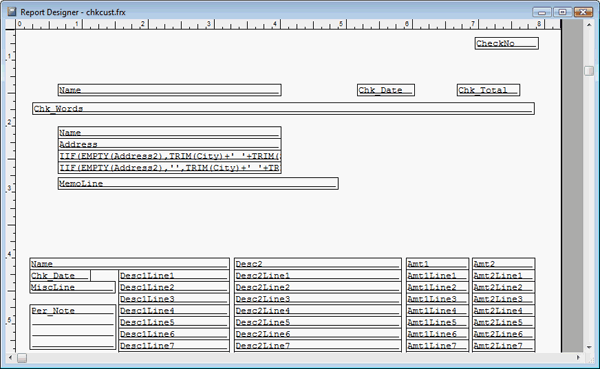
Task: Select the Per_Note field box
Action: coord(73,327)
